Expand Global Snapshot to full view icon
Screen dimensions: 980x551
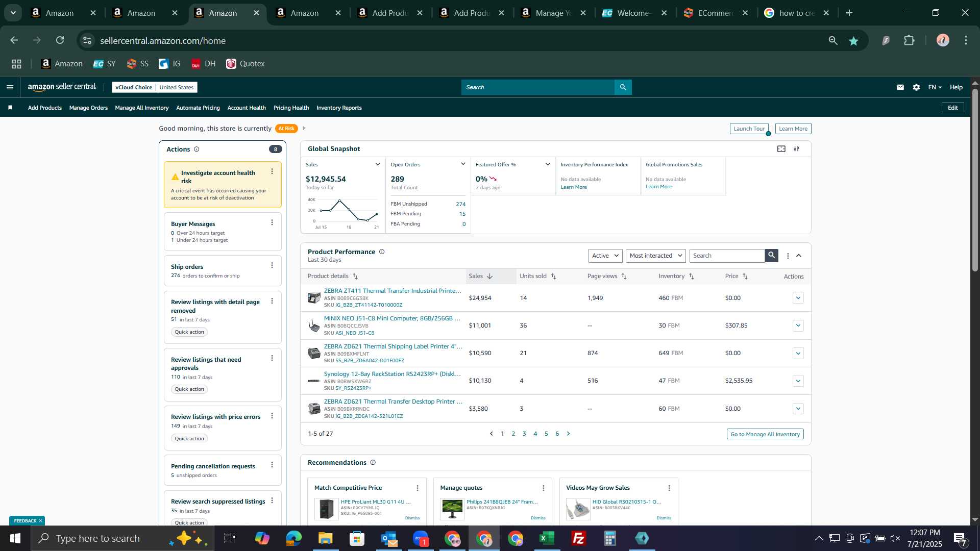click(x=781, y=148)
